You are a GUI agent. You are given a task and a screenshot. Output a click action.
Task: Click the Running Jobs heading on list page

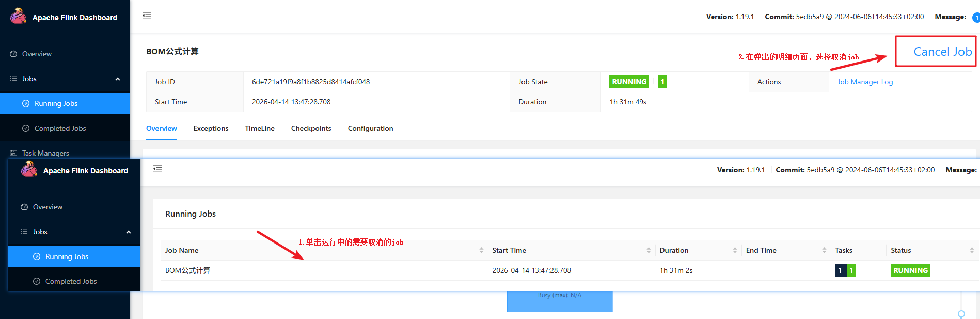click(191, 214)
